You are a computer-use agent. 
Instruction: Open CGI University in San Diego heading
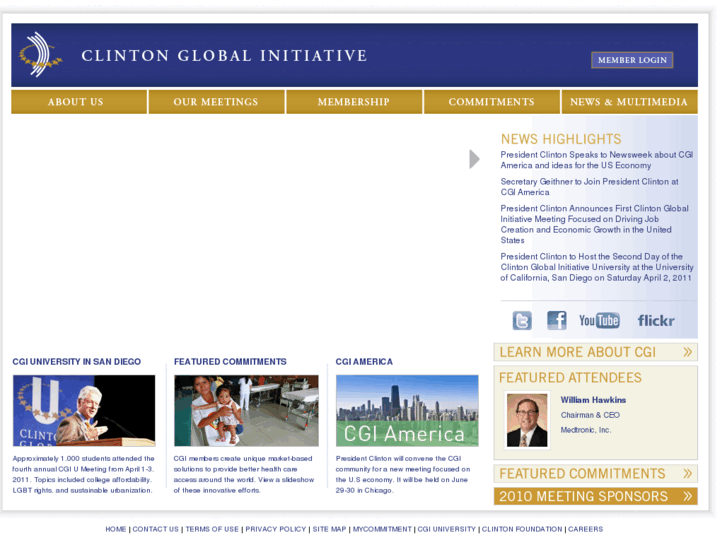tap(77, 362)
